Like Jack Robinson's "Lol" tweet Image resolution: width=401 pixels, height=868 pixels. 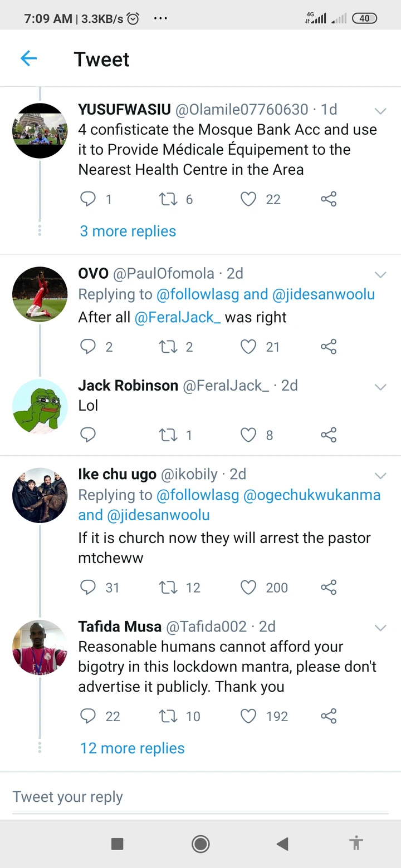click(248, 435)
